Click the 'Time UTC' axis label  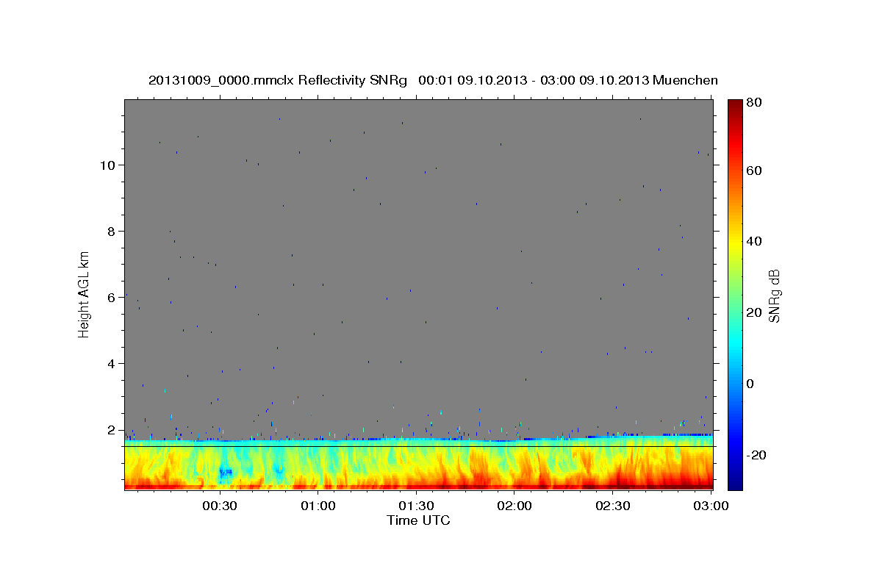click(x=418, y=520)
